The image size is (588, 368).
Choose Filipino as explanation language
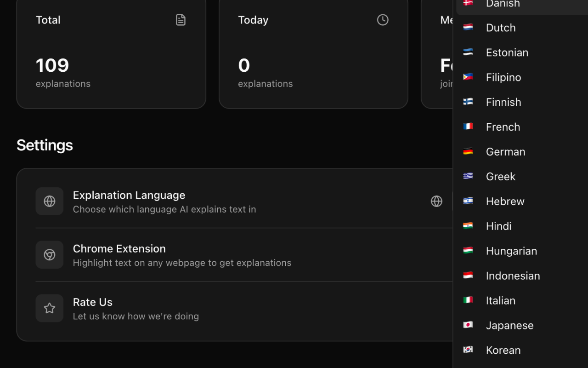[x=522, y=77]
